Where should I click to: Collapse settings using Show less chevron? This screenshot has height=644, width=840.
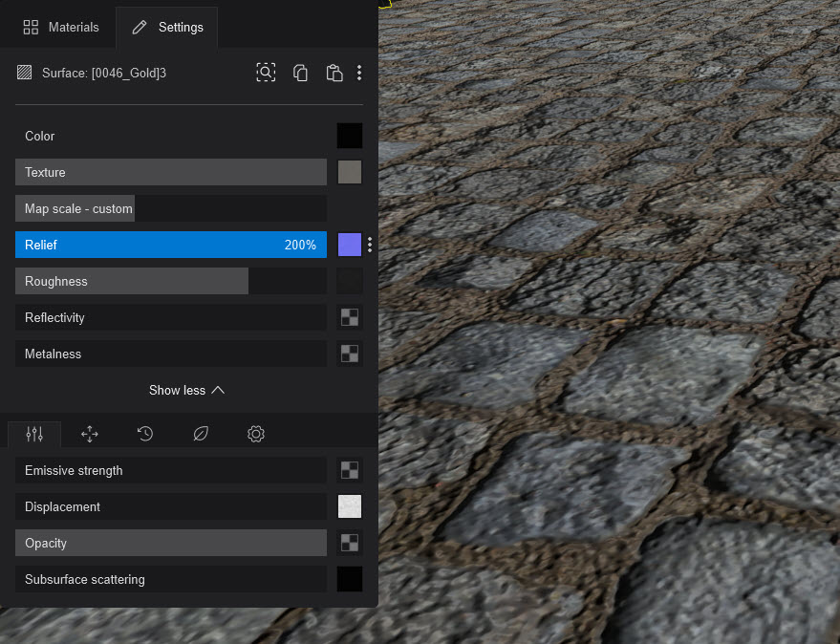point(187,390)
